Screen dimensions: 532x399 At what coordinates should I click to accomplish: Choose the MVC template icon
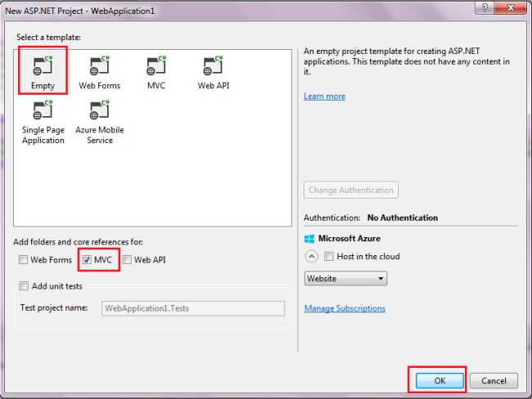(x=156, y=65)
